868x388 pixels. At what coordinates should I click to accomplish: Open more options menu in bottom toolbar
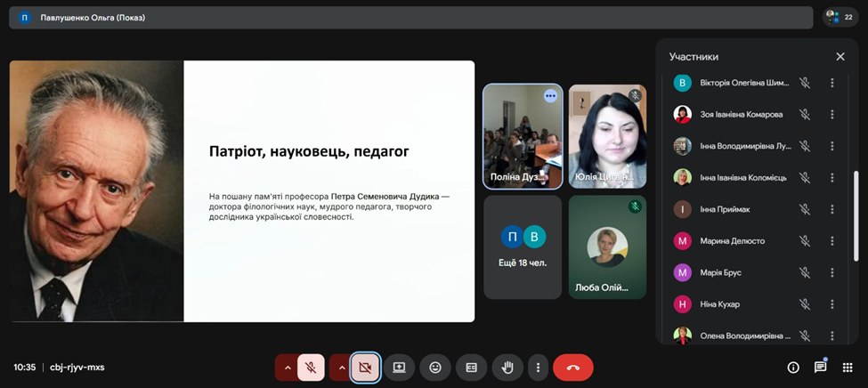(x=538, y=367)
